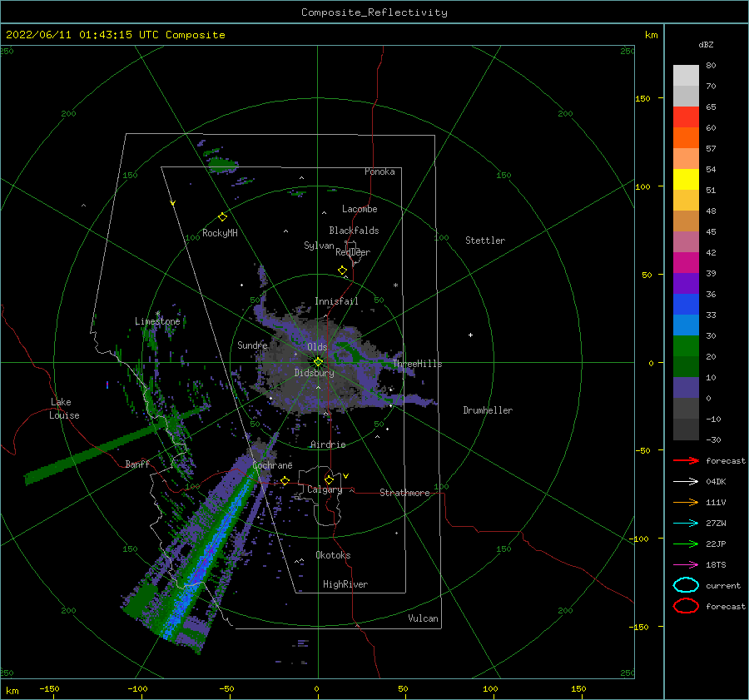Select the light blue 33-30 dBZ swatch
749x700 pixels.
tap(686, 325)
